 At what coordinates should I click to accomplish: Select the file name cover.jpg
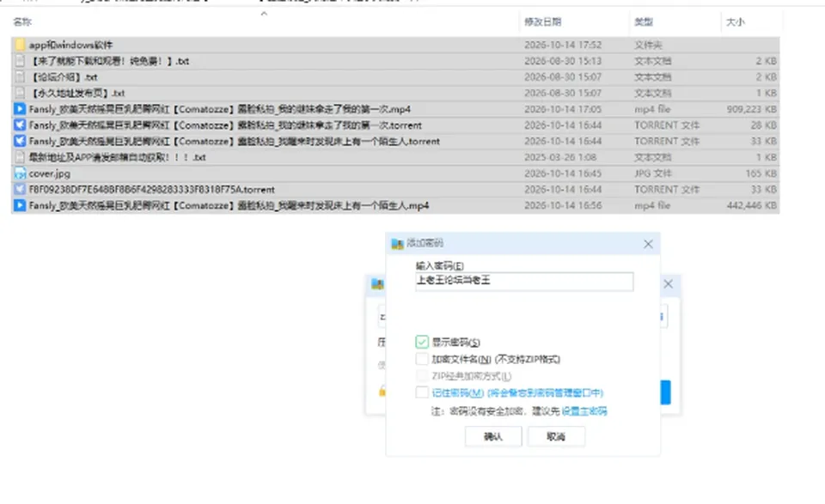50,173
